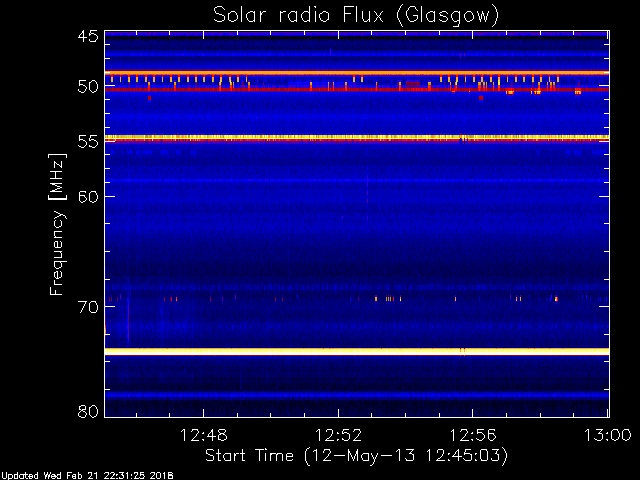Click the bright yellow band near 55 MHz

pyautogui.click(x=357, y=138)
